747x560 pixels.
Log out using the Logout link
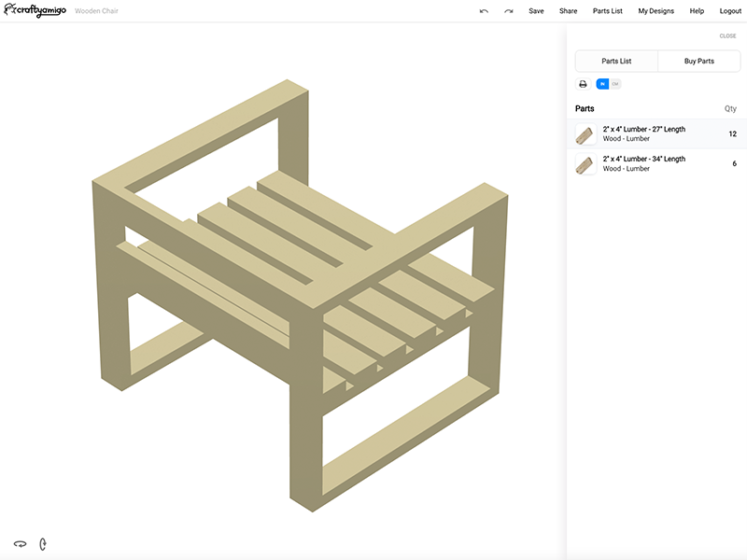pos(730,11)
